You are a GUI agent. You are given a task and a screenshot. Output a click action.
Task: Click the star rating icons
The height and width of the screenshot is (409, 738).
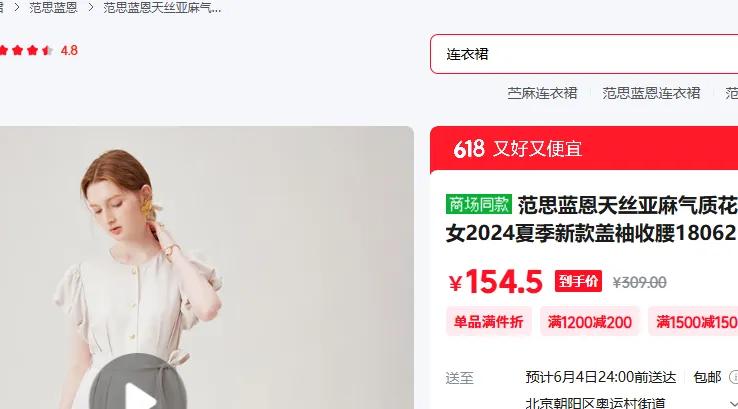pos(26,50)
